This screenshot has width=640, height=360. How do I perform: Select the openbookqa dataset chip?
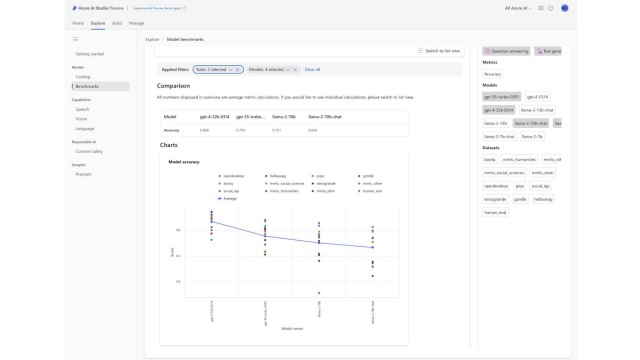click(496, 186)
